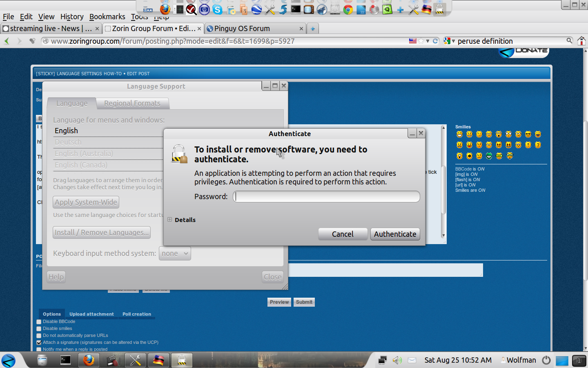Open the volume control in system tray
The width and height of the screenshot is (588, 368).
tap(397, 360)
